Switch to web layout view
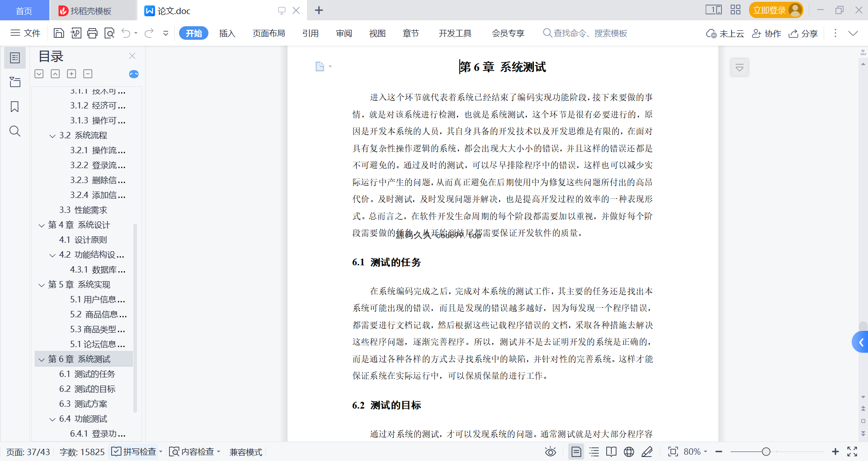The height and width of the screenshot is (461, 868). tap(629, 452)
